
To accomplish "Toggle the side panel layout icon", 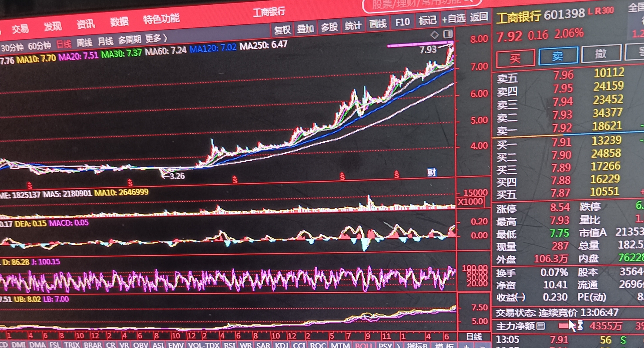I will 448,34.
